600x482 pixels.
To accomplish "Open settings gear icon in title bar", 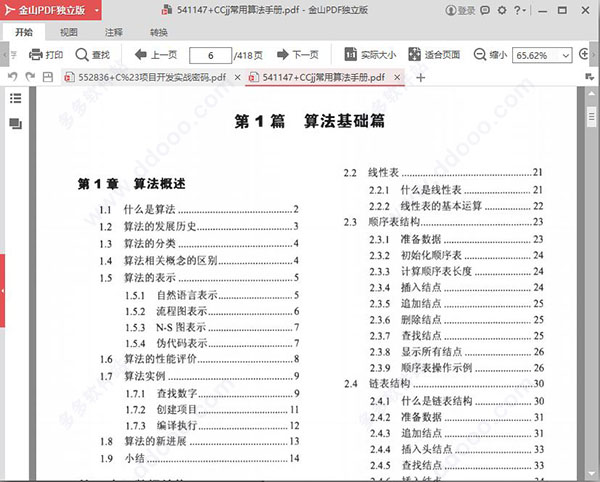I will (x=502, y=10).
